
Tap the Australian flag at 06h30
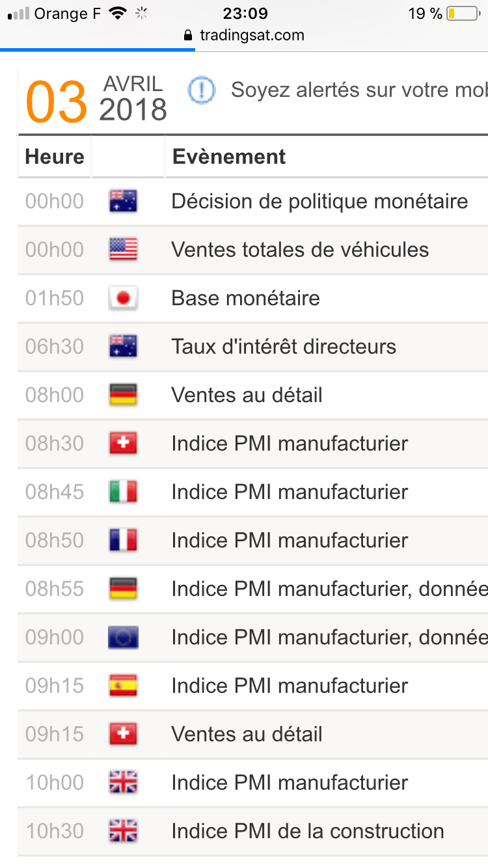click(x=123, y=347)
